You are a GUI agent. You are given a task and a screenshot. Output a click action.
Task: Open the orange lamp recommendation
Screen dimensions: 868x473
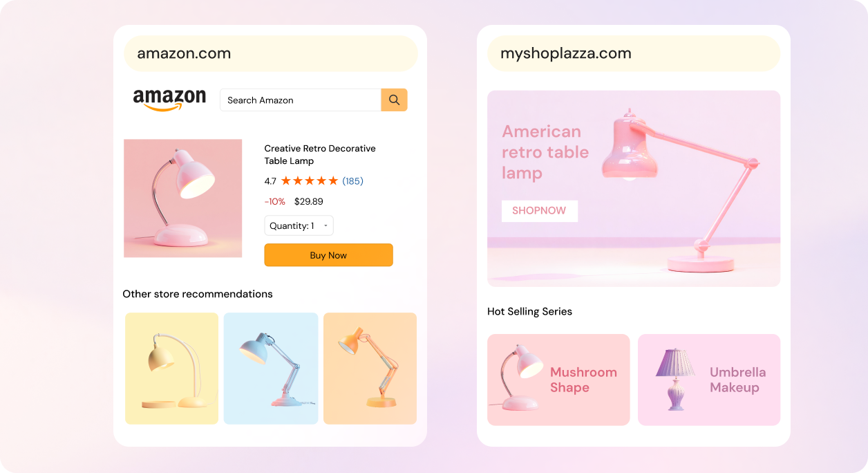click(x=370, y=369)
